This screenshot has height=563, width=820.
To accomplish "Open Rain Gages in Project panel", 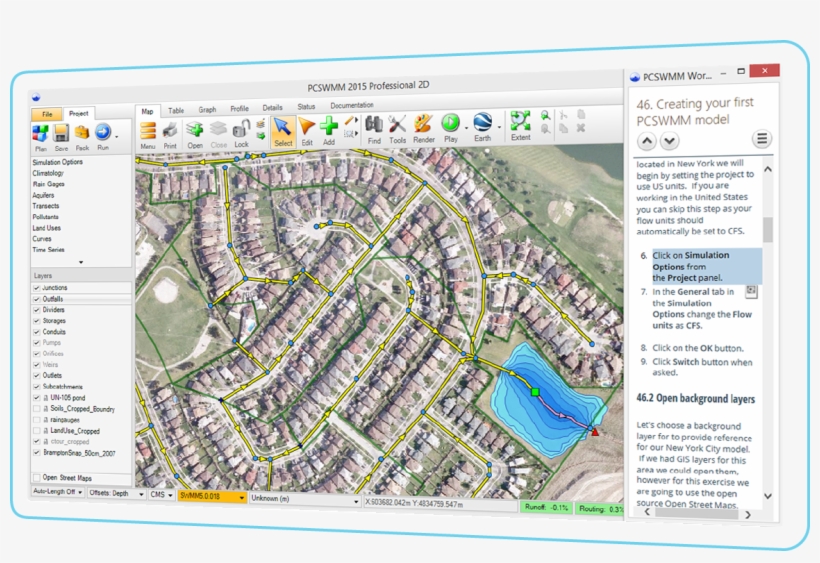I will [x=49, y=184].
